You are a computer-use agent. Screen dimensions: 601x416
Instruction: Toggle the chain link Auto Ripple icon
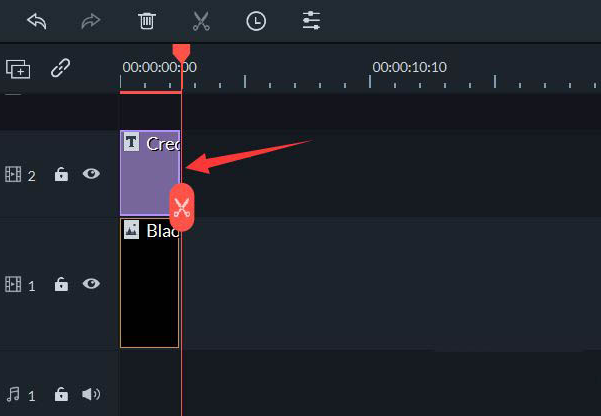coord(61,68)
